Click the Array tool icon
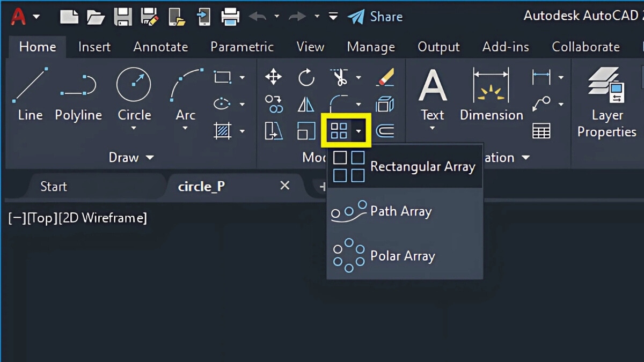This screenshot has width=644, height=362. (339, 130)
